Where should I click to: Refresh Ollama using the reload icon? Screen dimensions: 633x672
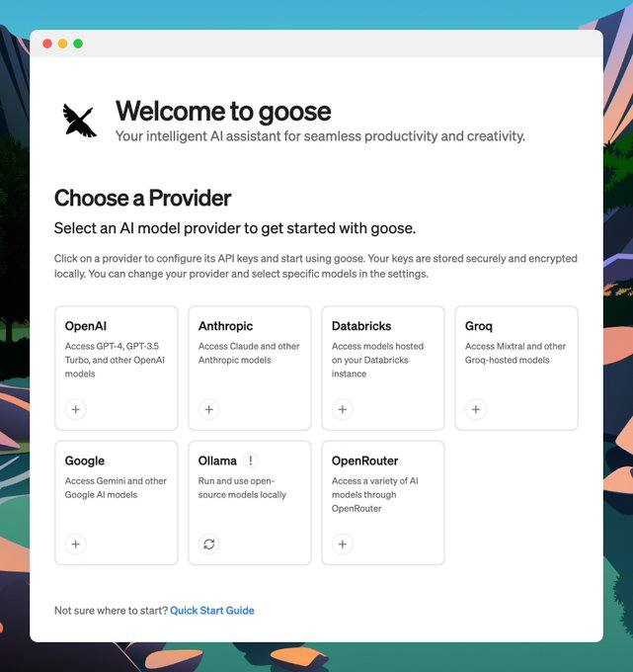coord(209,544)
